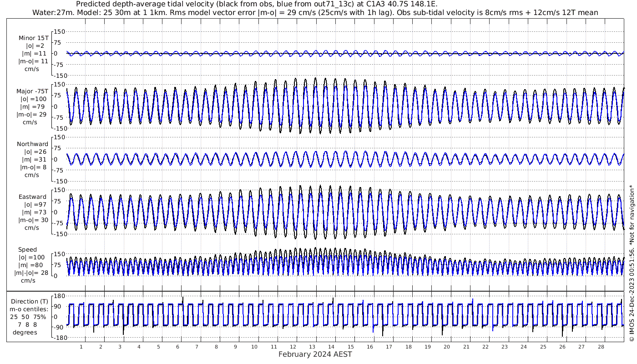Click the '|o| =2' value in Minor panel
Image resolution: width=637 pixels, height=364 pixels.
tap(35, 45)
